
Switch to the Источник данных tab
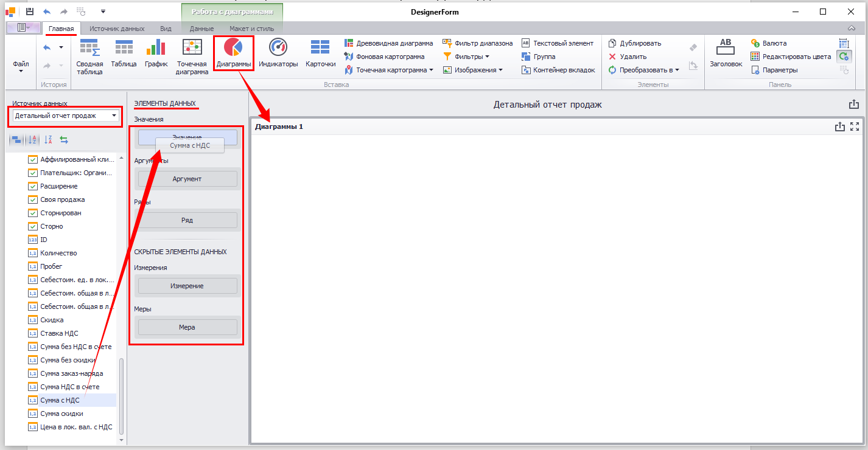click(117, 29)
